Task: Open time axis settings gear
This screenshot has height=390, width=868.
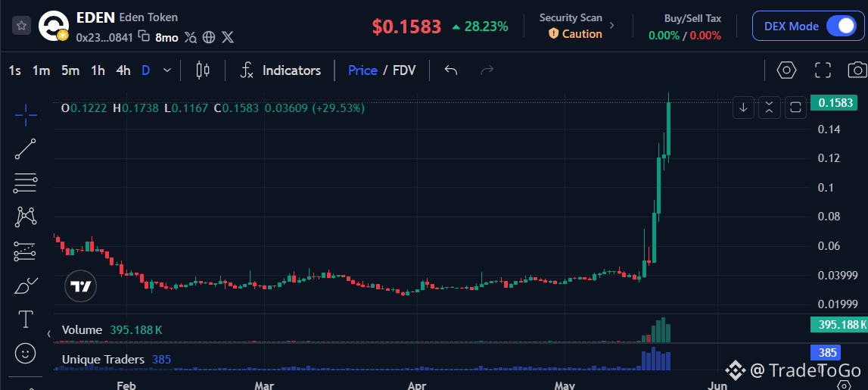Action: tap(844, 385)
